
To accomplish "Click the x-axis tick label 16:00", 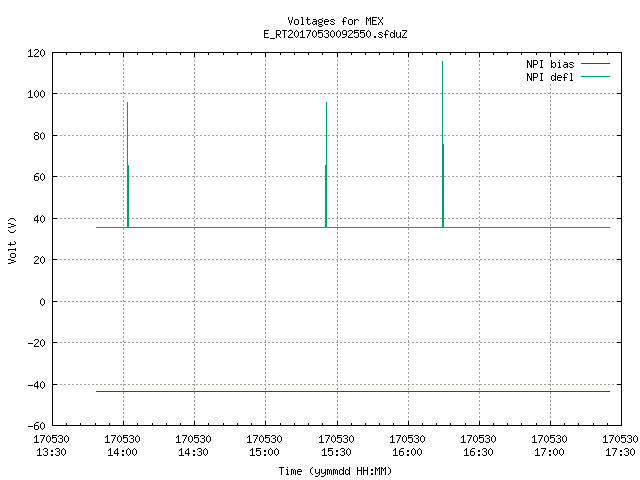I will click(407, 452).
